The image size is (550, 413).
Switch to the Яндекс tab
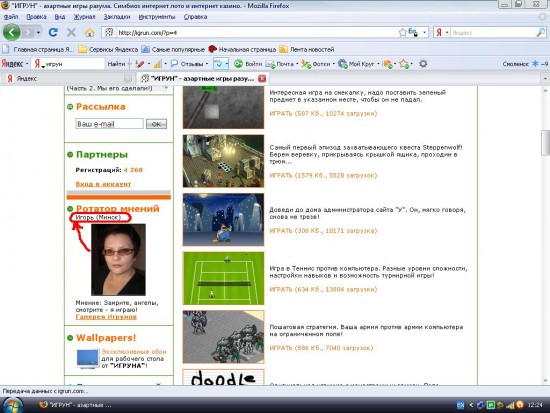[67, 79]
